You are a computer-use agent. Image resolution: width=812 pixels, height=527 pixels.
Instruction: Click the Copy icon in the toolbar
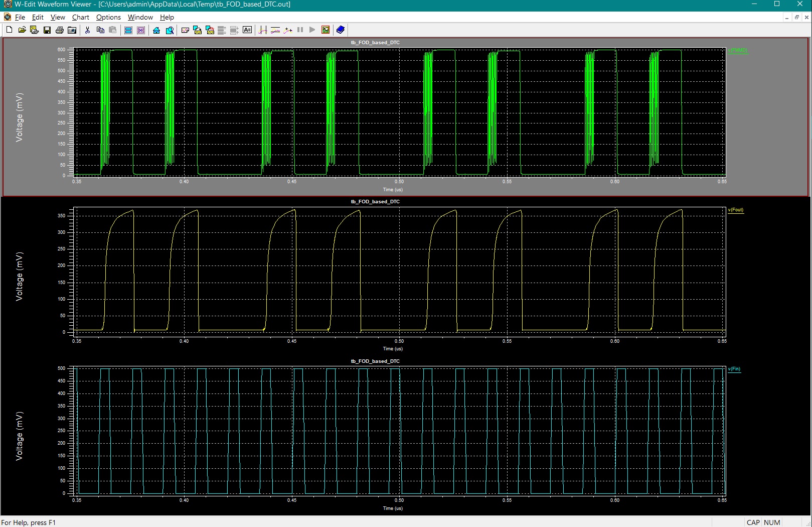tap(100, 30)
